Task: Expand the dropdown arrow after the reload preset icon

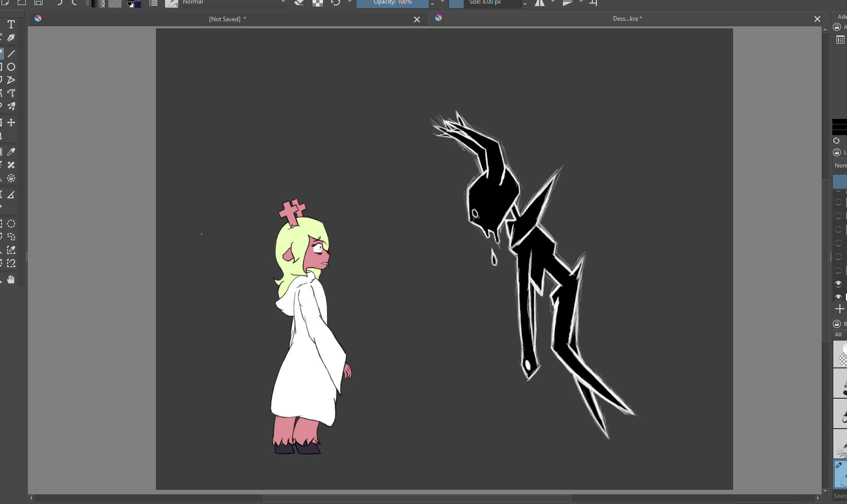Action: [x=349, y=2]
